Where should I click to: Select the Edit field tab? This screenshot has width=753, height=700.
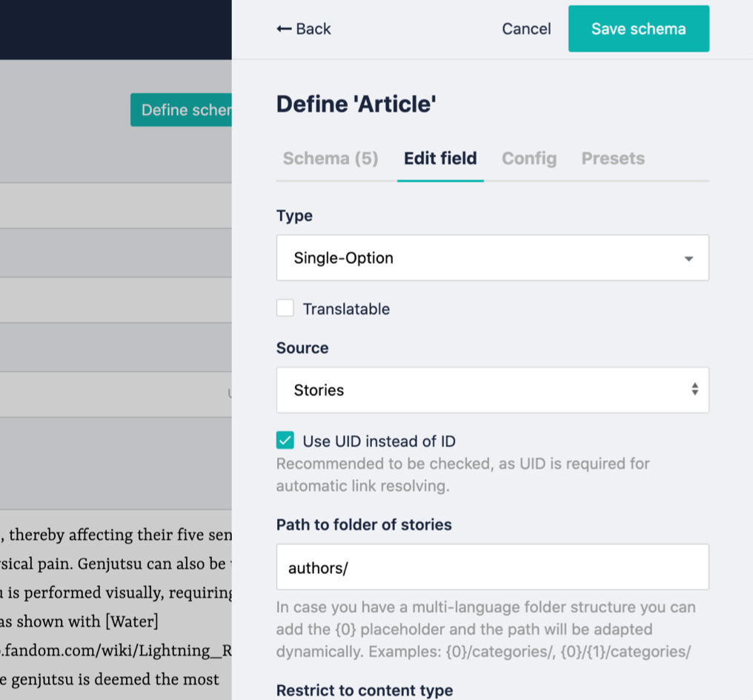(440, 158)
